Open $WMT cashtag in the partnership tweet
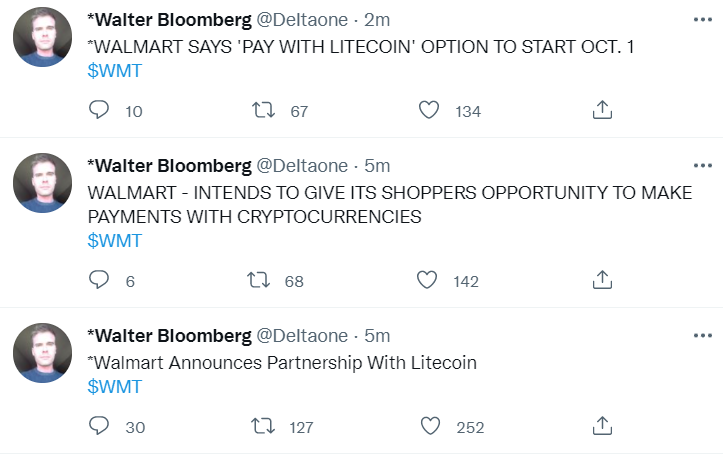Viewport: 723px width, 463px height. (x=114, y=386)
